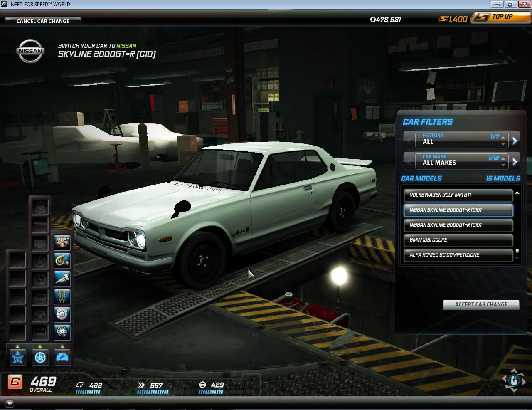This screenshot has height=410, width=532.
Task: Click the handling stat icon
Action: point(203,385)
